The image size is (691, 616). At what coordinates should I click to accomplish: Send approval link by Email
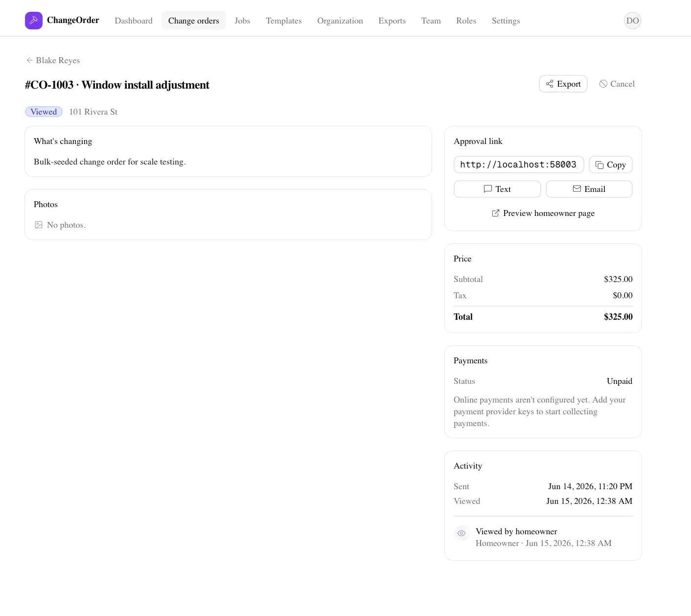tap(589, 189)
